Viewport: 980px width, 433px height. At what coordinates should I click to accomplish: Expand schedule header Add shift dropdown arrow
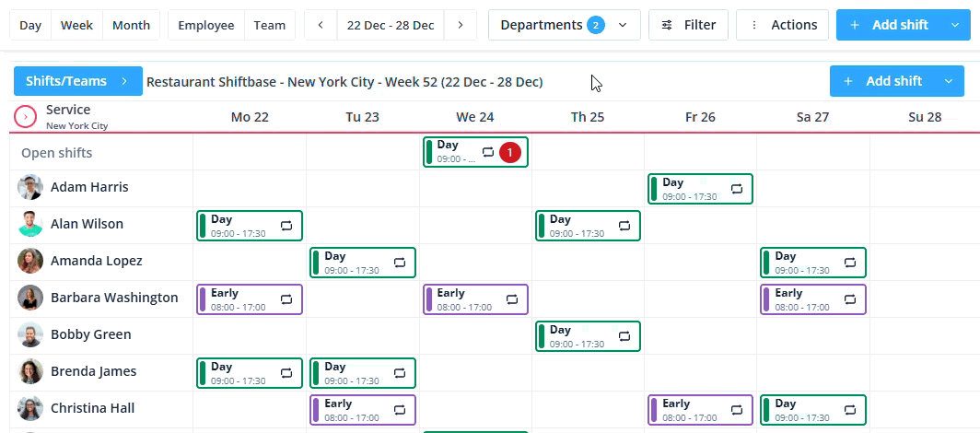(949, 81)
